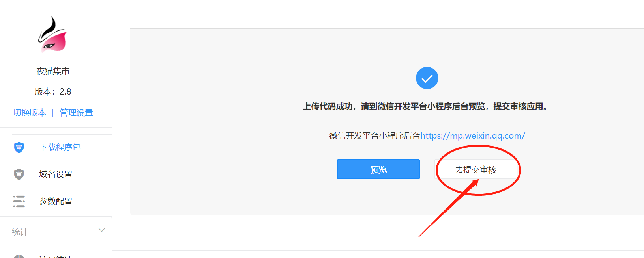The height and width of the screenshot is (258, 644).
Task: Click the 去提交审核 button
Action: 476,169
